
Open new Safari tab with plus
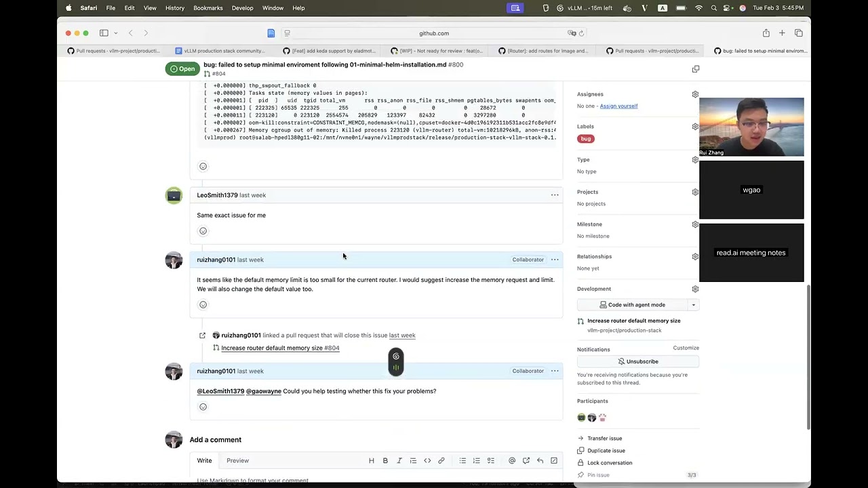coord(782,33)
